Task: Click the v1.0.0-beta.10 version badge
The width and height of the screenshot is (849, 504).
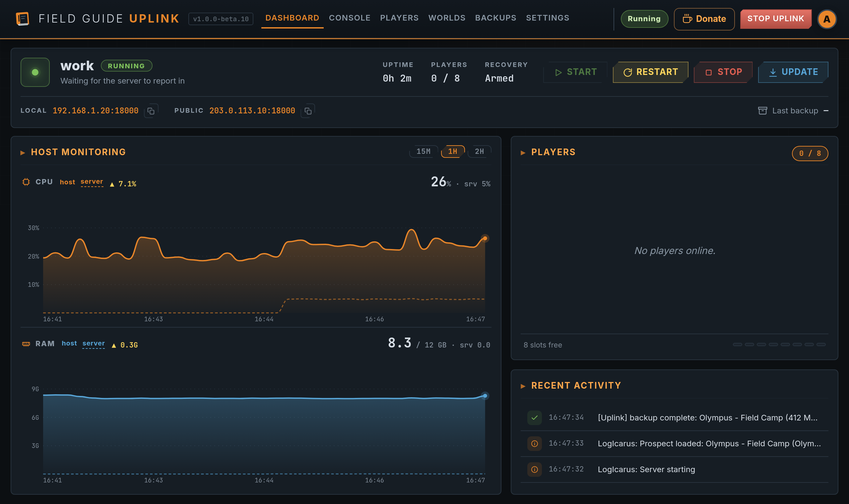Action: point(221,19)
